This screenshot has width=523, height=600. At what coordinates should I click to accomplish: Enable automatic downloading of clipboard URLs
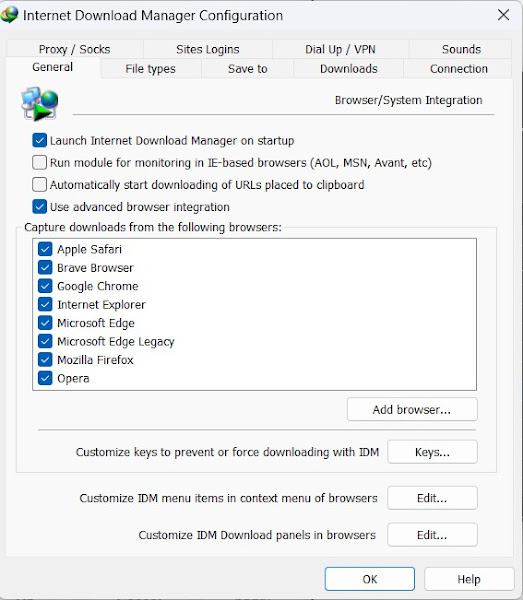coord(40,185)
